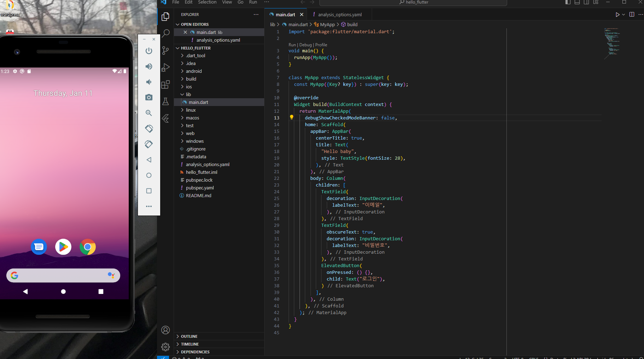This screenshot has height=359, width=644.
Task: Tap the phone's on-screen back navigation button
Action: (x=25, y=292)
